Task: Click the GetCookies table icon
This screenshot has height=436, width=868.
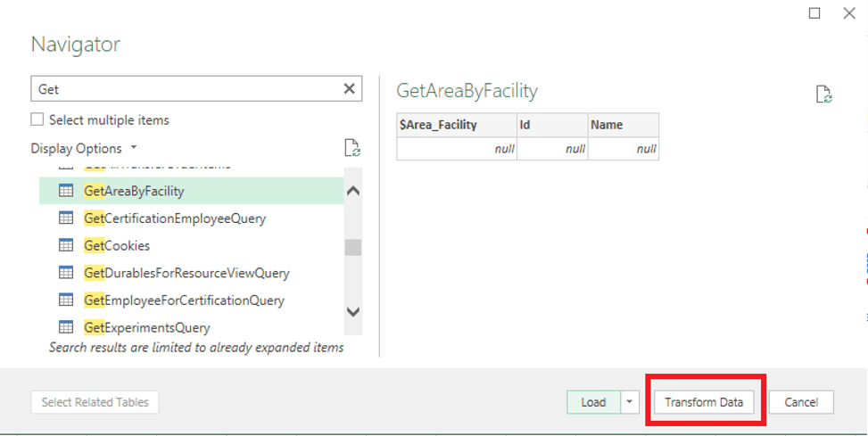Action: [66, 245]
